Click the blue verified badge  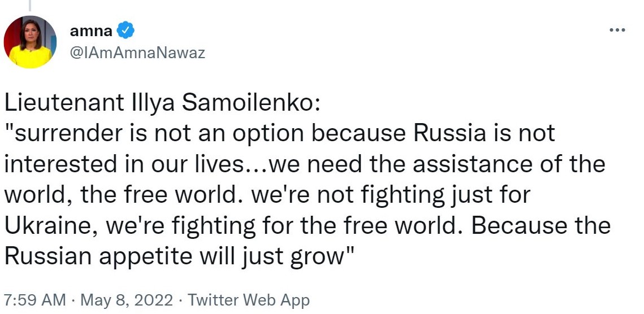click(126, 31)
